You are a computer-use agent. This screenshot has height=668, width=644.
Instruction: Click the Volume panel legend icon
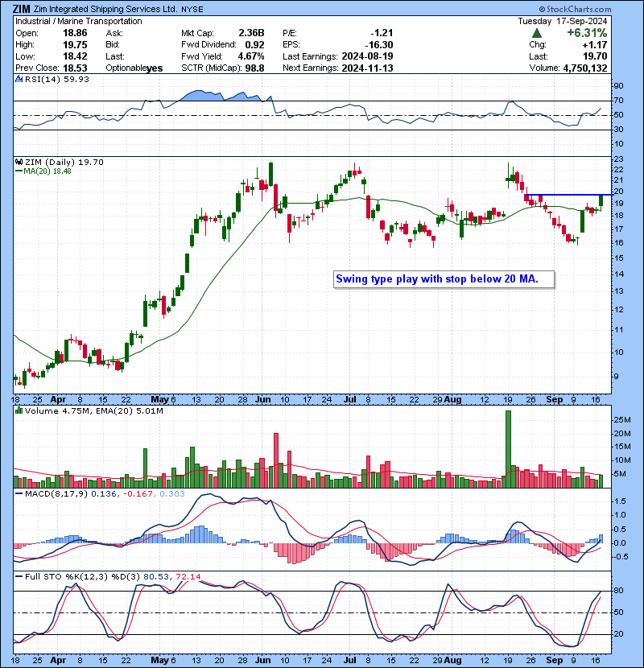tap(19, 412)
